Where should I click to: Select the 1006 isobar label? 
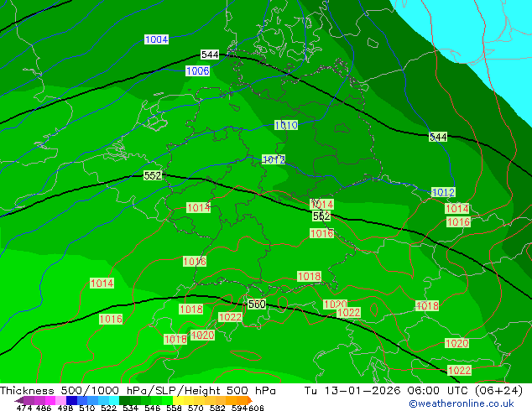[197, 70]
